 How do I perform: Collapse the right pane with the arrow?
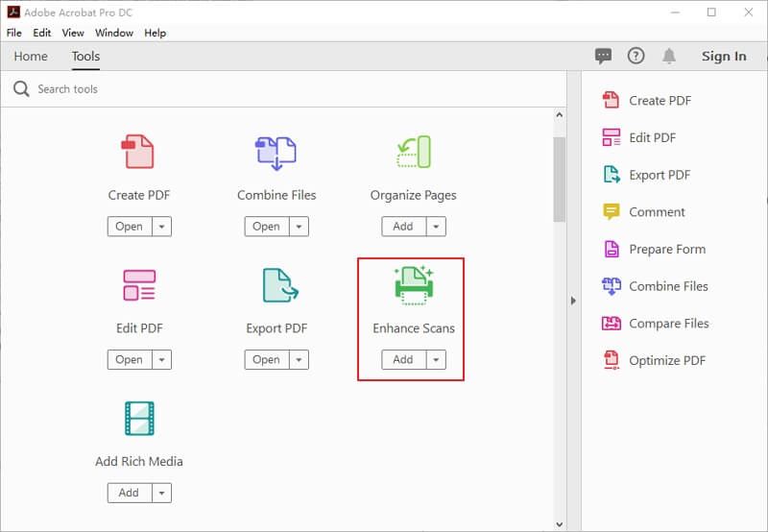pos(573,301)
